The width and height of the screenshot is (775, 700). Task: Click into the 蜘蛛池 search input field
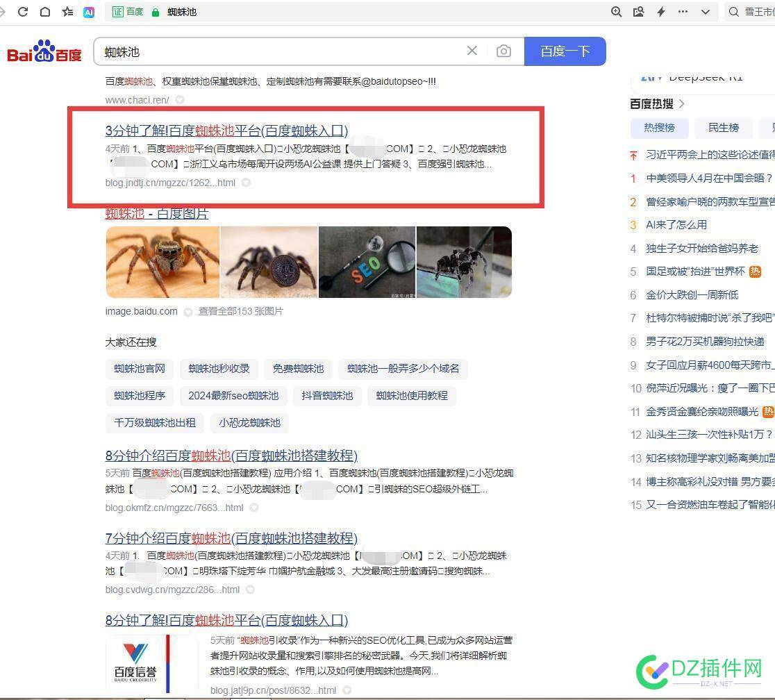tap(282, 51)
